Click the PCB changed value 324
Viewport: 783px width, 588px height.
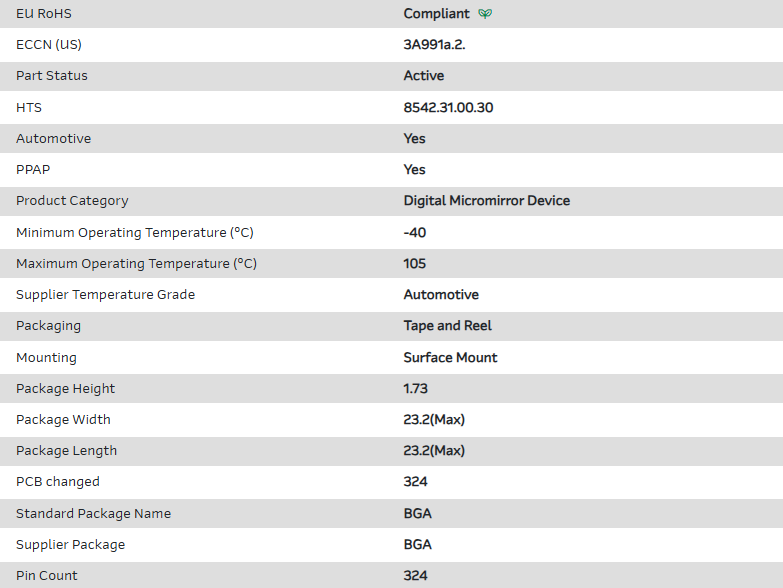[415, 482]
